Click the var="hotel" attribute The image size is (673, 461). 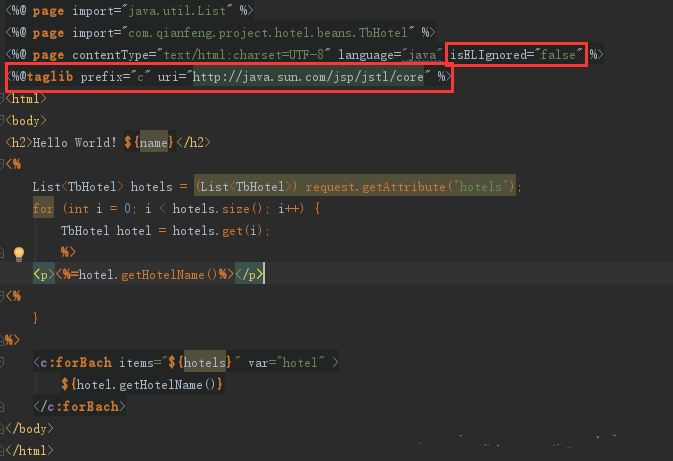tap(286, 363)
